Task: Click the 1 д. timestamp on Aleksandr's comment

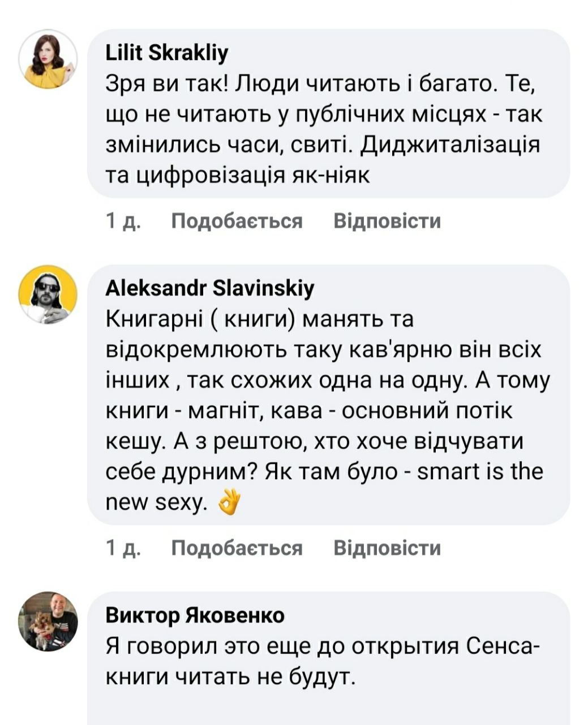Action: click(x=122, y=547)
